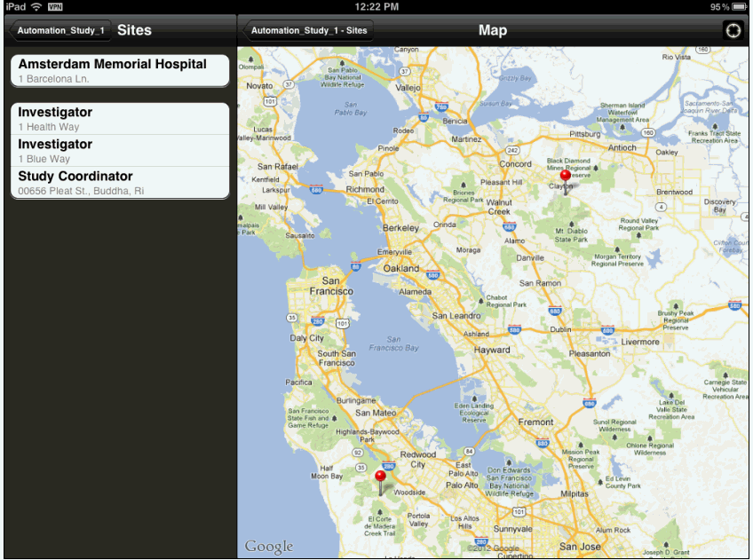Tap the Antioch label on map
753x560 pixels.
[622, 147]
